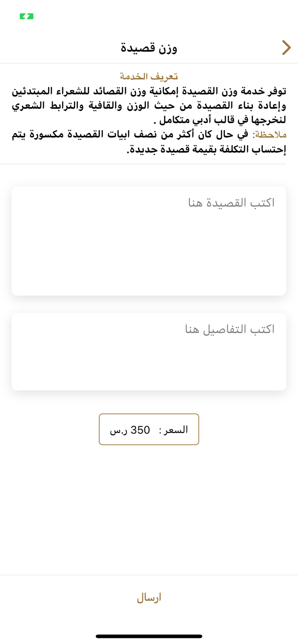
Task: Select the gold arrow to return to services
Action: tap(286, 48)
